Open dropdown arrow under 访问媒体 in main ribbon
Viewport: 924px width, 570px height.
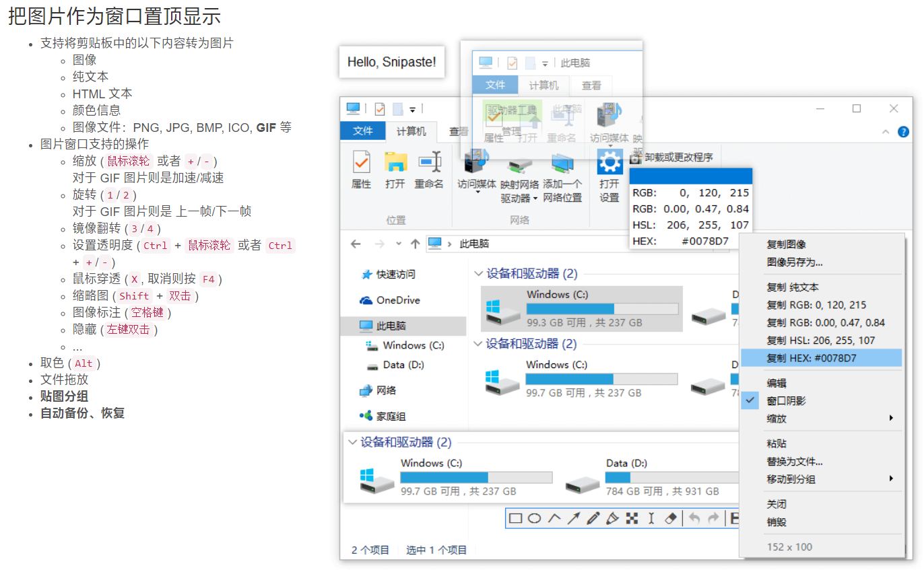477,192
